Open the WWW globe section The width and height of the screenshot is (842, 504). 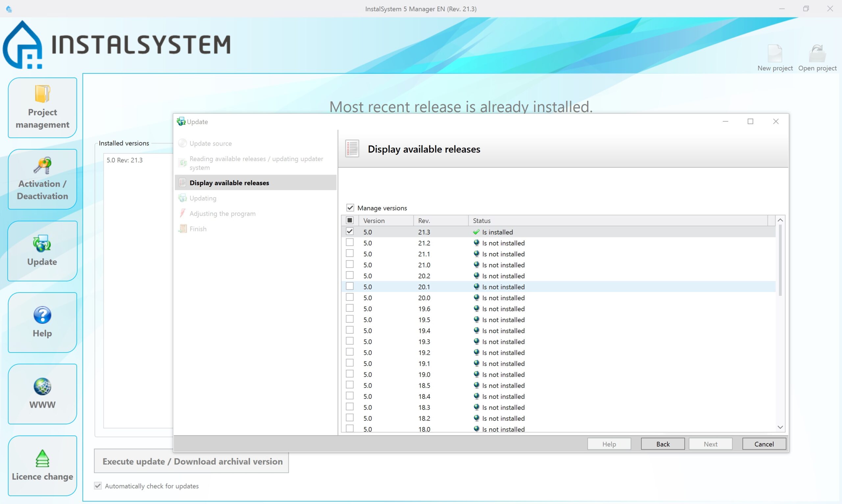click(42, 394)
